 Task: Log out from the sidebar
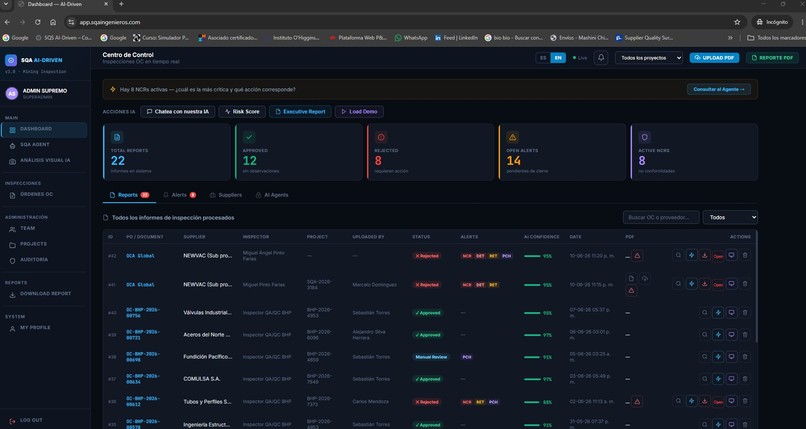click(26, 420)
